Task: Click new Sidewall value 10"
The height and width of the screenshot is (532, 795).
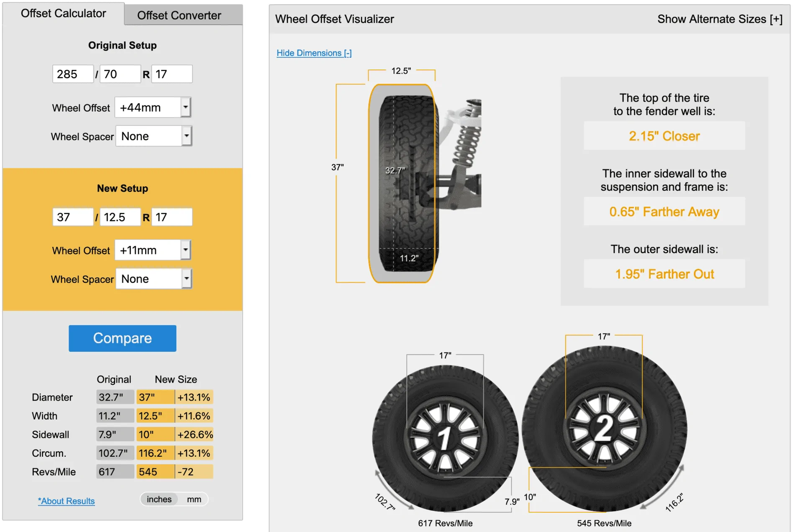Action: 155,434
